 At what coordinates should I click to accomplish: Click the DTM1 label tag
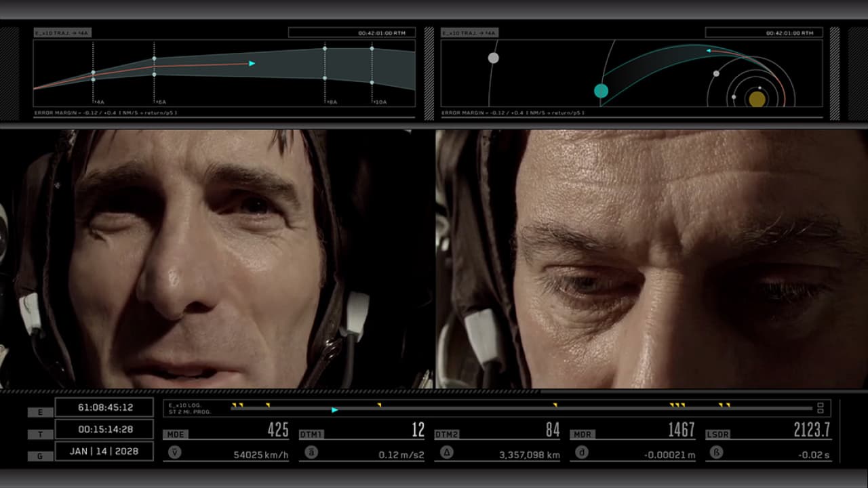coord(311,434)
